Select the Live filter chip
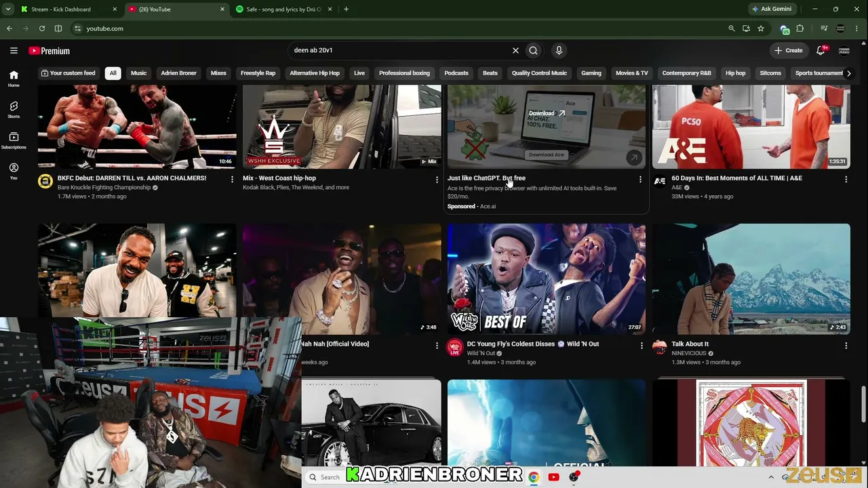The image size is (868, 488). 359,73
